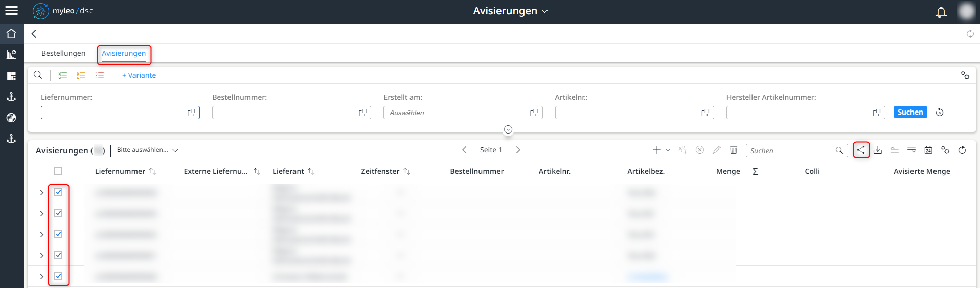
Task: Click the page sync icon at top right
Action: [970, 34]
